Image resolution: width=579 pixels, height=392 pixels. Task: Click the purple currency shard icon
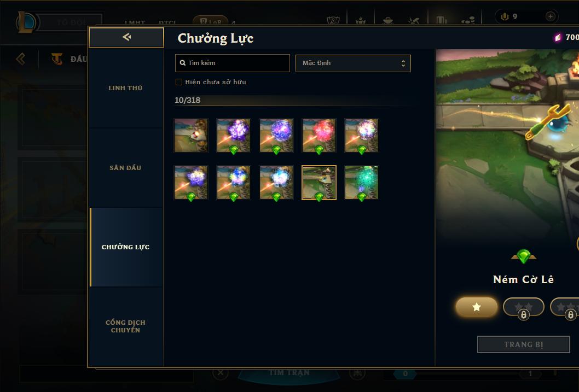[558, 37]
